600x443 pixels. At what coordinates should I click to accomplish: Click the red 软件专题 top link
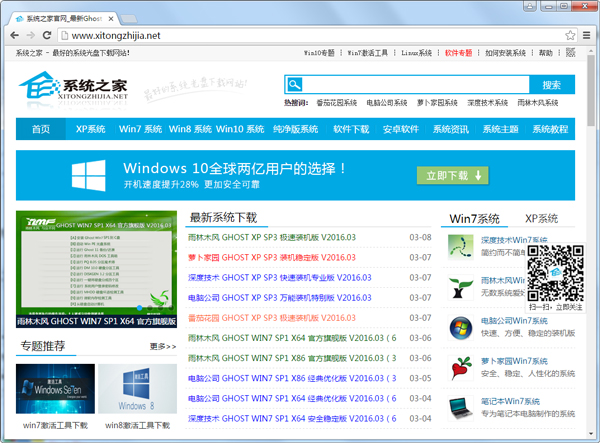[458, 53]
